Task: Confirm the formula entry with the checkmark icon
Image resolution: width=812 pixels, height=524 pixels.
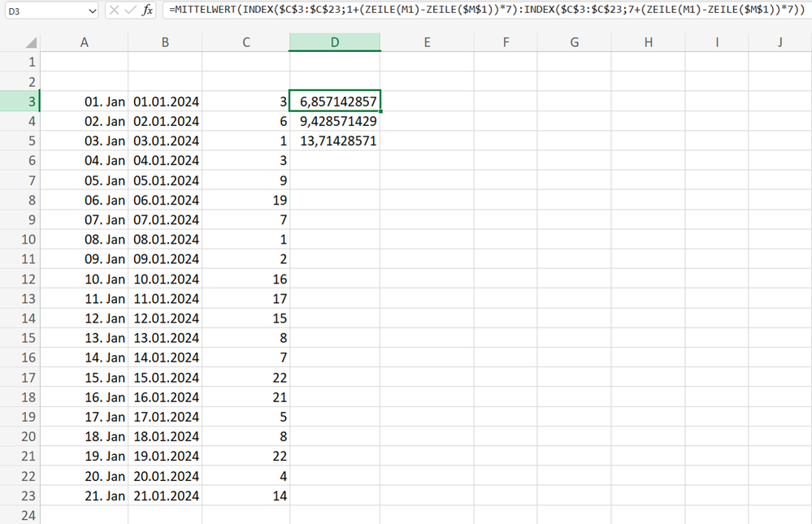Action: (131, 11)
